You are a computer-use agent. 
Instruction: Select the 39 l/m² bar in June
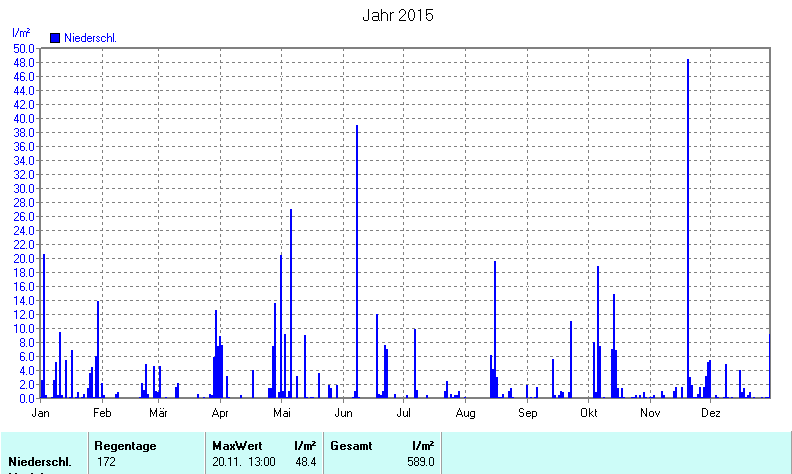(357, 260)
